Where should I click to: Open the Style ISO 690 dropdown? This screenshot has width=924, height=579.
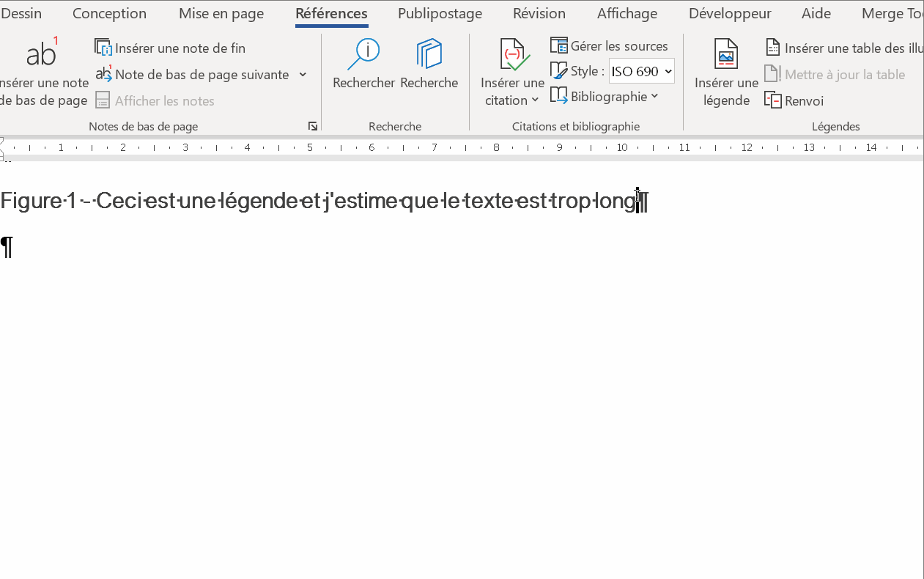641,71
